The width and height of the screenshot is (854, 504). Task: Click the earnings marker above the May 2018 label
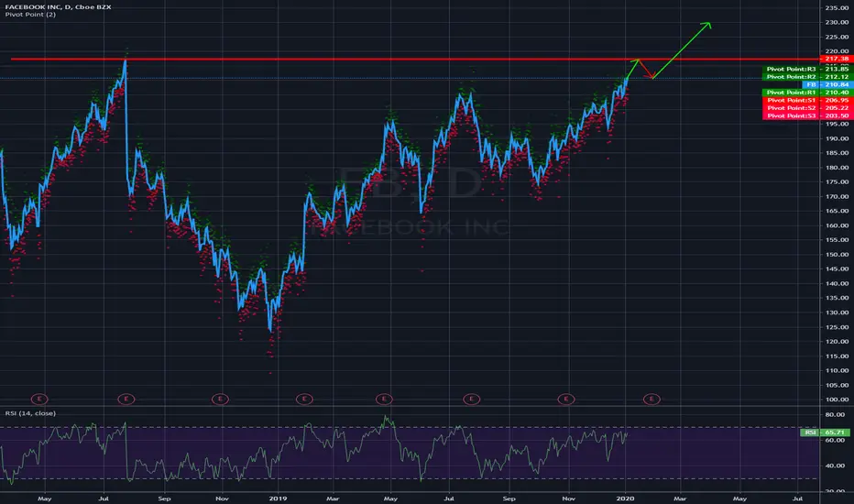click(39, 399)
